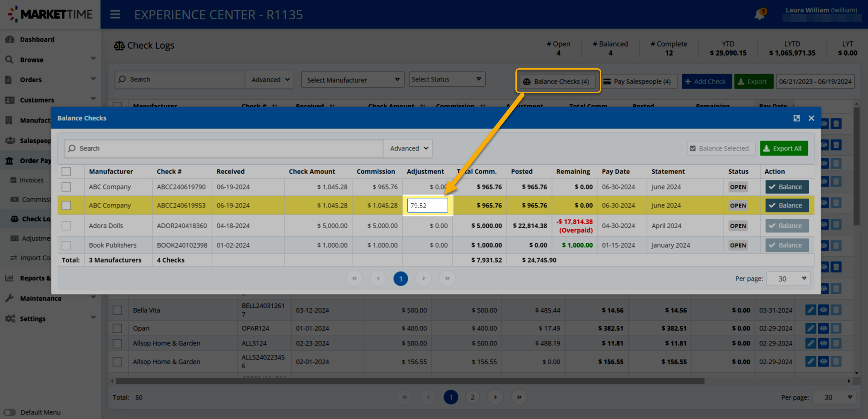Open Commissions in the sidebar

[x=30, y=199]
